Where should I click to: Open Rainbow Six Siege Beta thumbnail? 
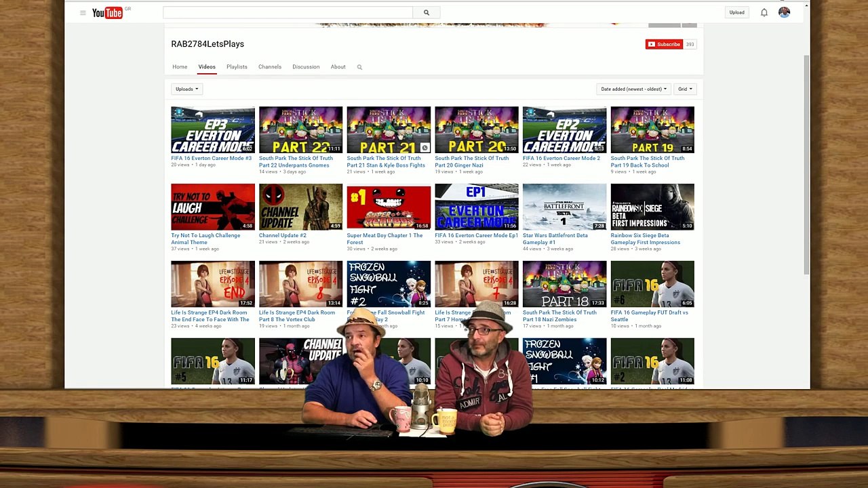click(x=652, y=207)
